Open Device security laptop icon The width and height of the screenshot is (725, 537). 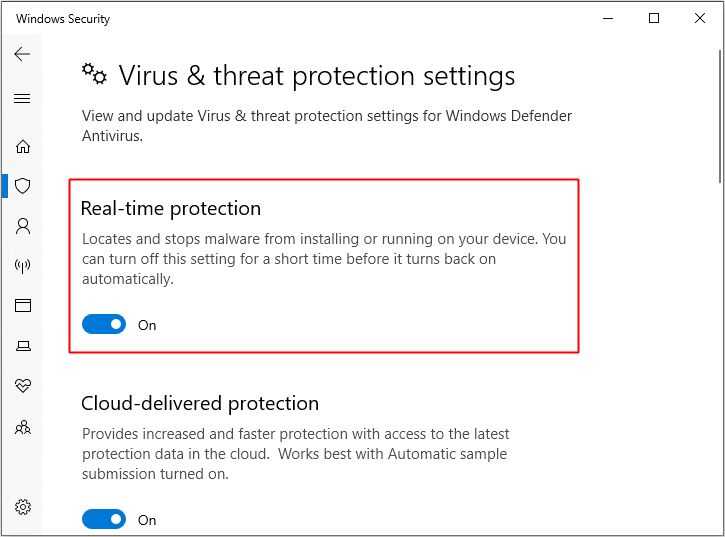coord(23,346)
